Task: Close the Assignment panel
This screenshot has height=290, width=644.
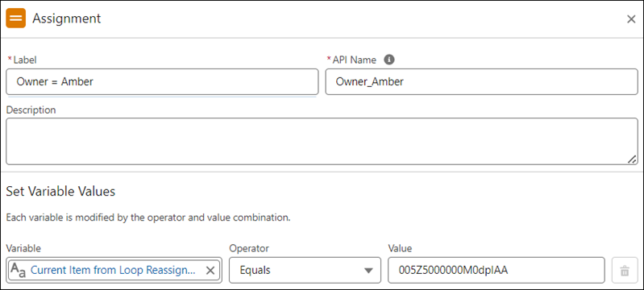Action: coord(631,19)
